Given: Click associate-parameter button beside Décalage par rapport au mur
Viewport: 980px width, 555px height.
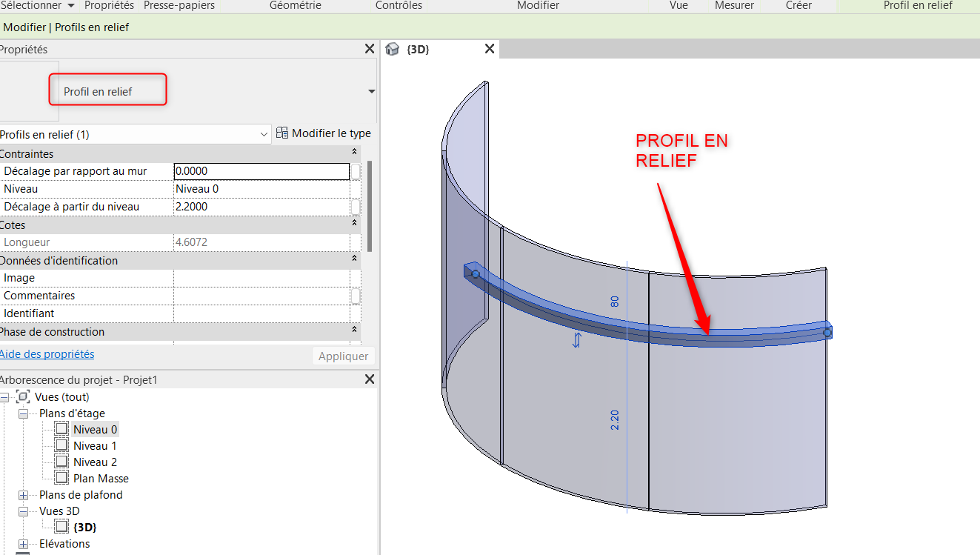Looking at the screenshot, I should pos(356,171).
